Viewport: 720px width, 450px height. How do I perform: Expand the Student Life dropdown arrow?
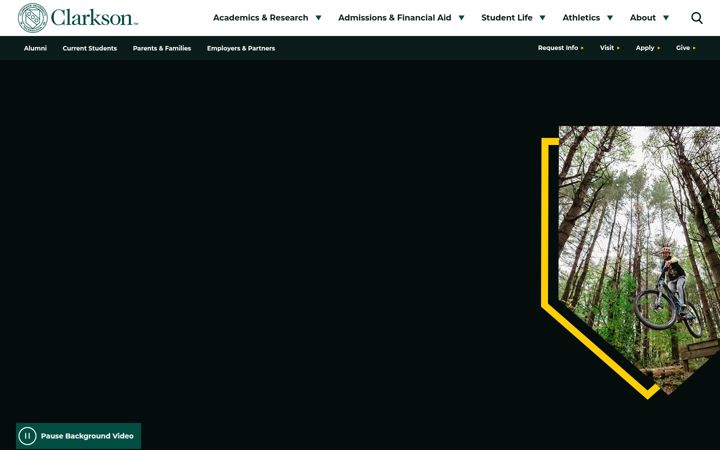click(542, 18)
